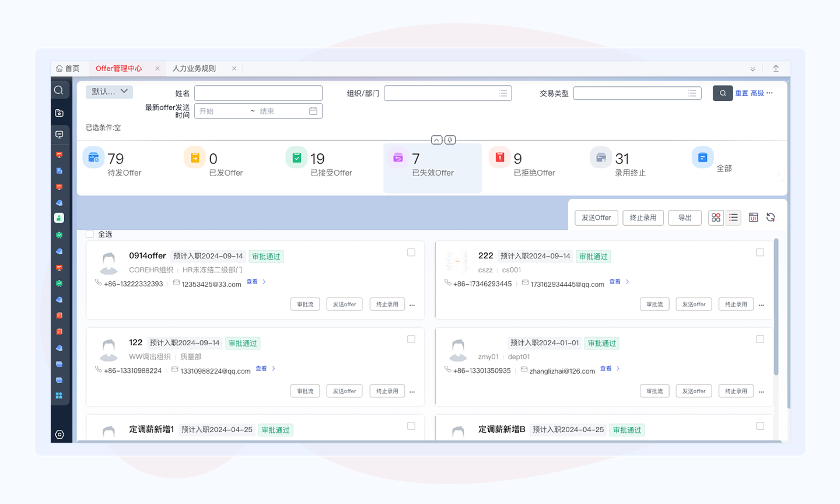The image size is (840, 504).
Task: Open the 默认 filter scheme dropdown
Action: tap(109, 92)
